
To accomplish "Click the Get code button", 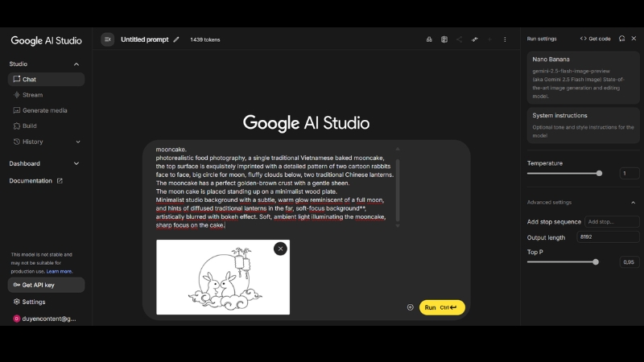I will click(x=595, y=39).
